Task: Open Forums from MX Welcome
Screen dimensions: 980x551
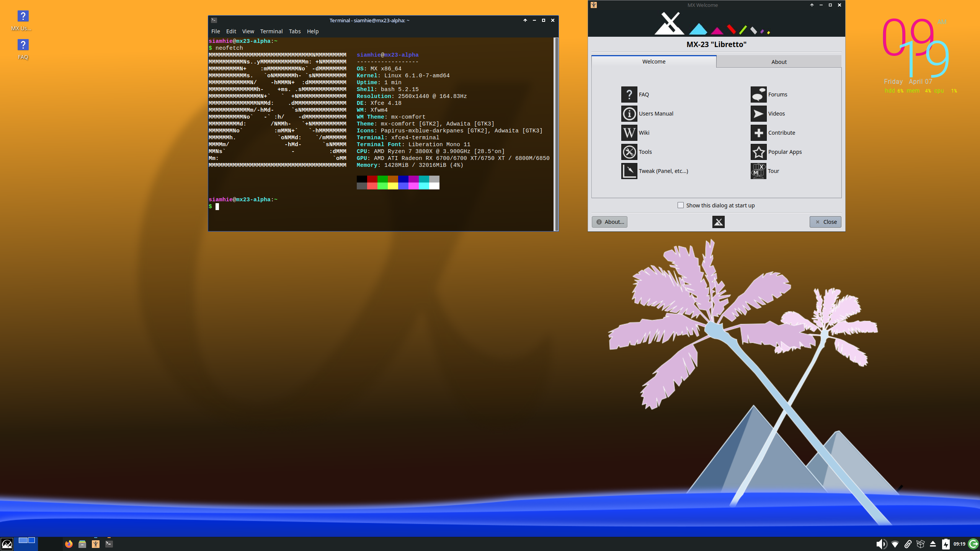Action: pyautogui.click(x=769, y=95)
